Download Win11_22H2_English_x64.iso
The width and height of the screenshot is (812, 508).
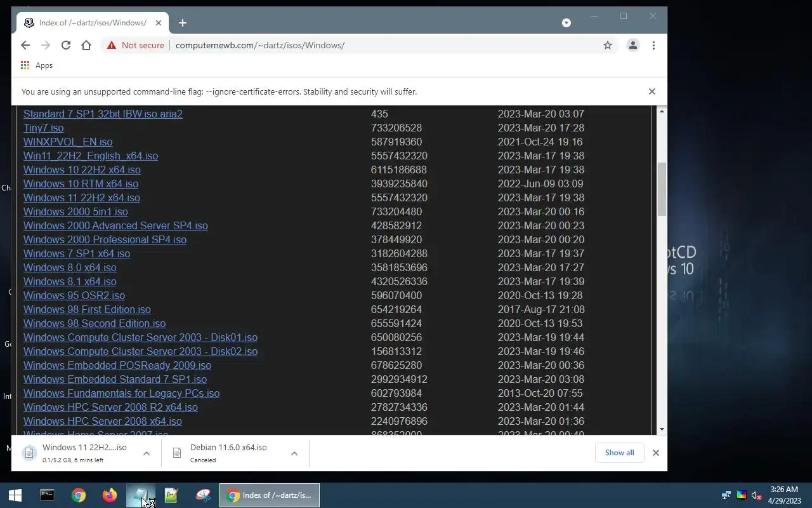pos(91,156)
